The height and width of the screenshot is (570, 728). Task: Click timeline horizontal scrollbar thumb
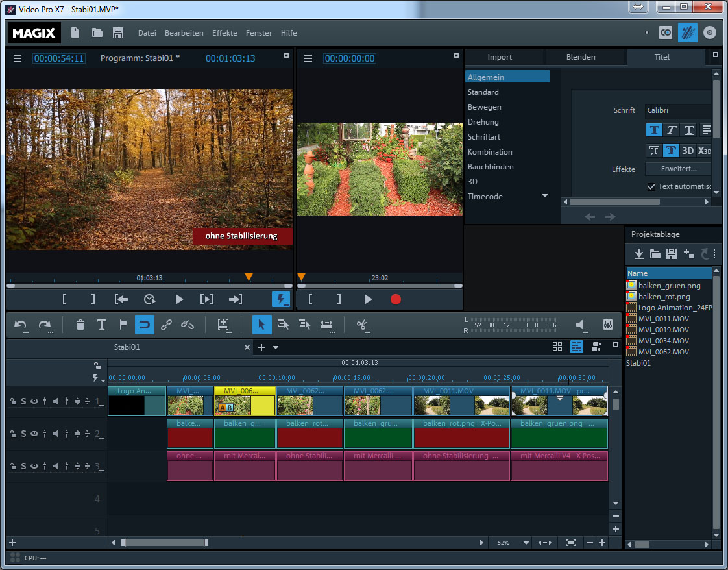point(164,543)
